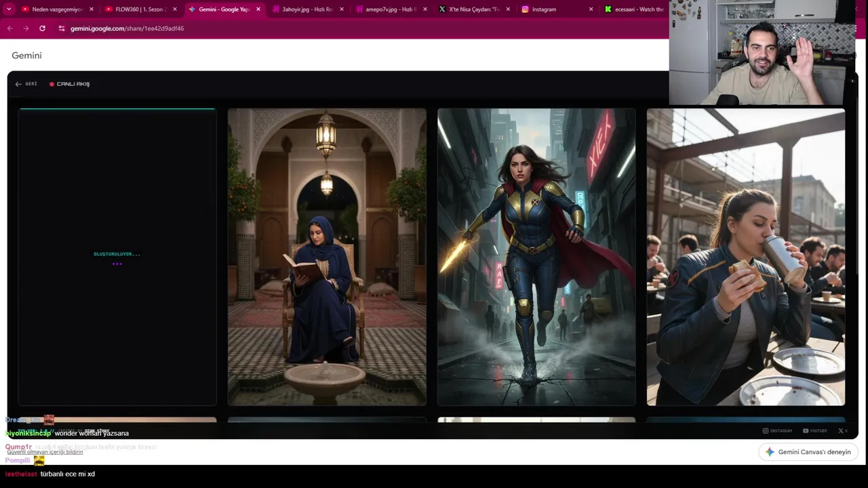Close the Gemini tab
Screen dimensions: 868x488
point(258,9)
